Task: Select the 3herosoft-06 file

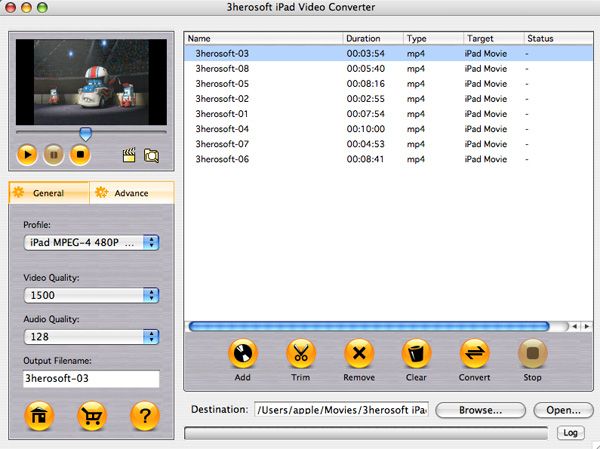Action: (x=222, y=159)
